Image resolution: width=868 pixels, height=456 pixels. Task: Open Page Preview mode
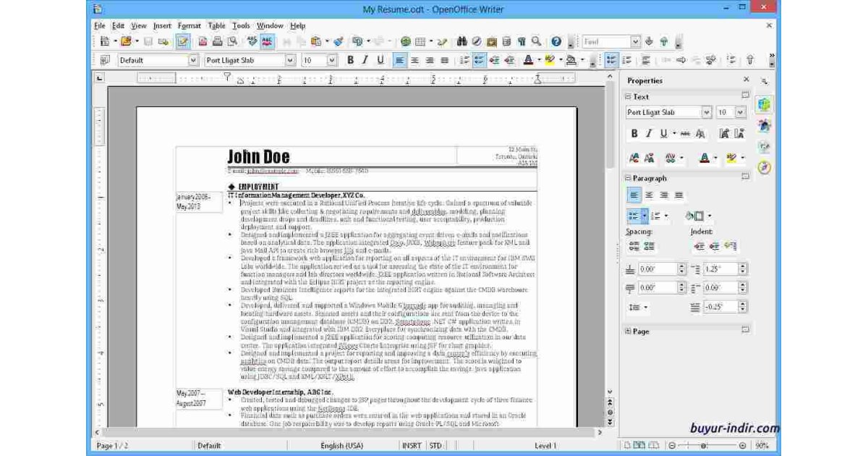coord(233,41)
